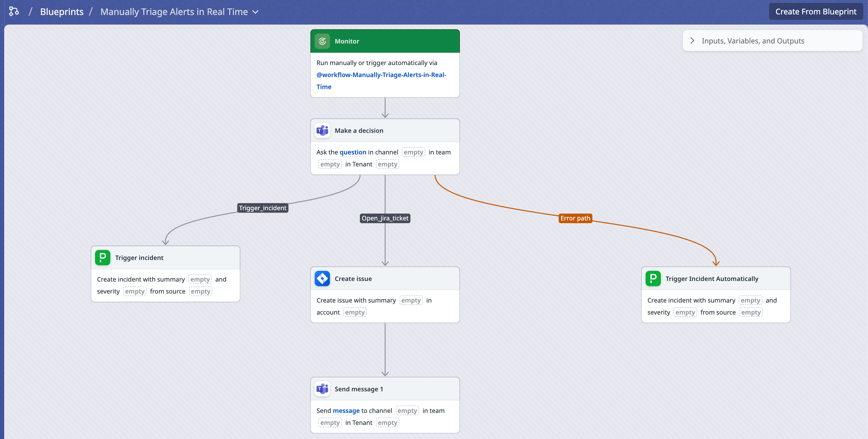Select the Send message 1 node title
Viewport: 868px width, 439px height.
(x=358, y=389)
